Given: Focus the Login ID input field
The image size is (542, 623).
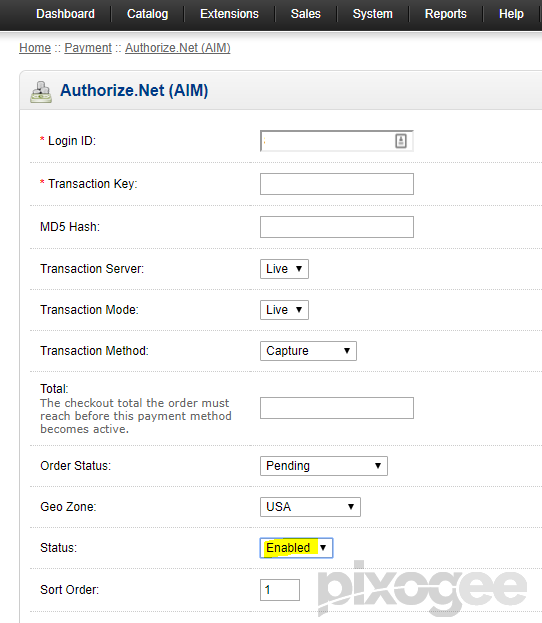Looking at the screenshot, I should pyautogui.click(x=337, y=141).
